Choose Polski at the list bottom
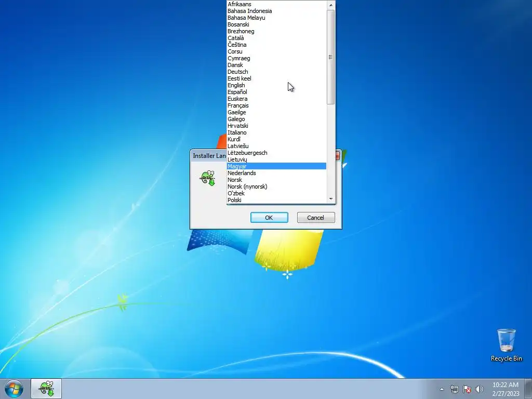532x399 pixels. (276, 200)
